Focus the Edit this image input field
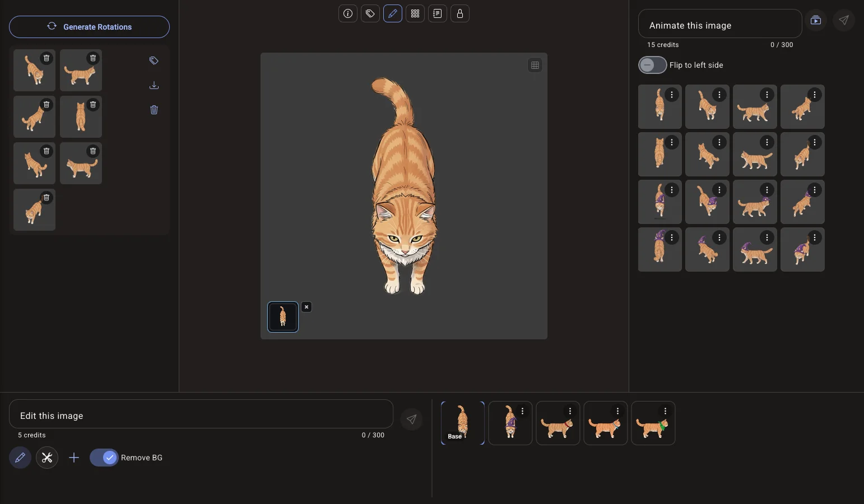This screenshot has height=504, width=864. pos(201,414)
